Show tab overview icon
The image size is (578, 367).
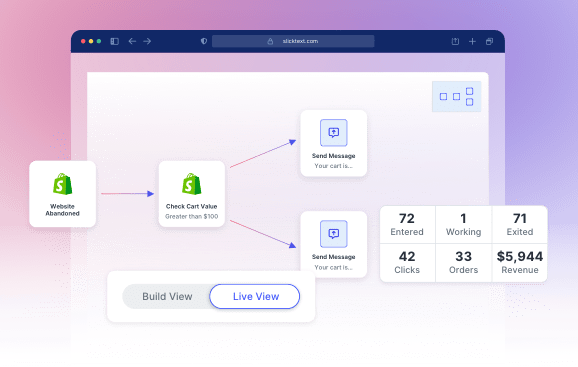[489, 41]
